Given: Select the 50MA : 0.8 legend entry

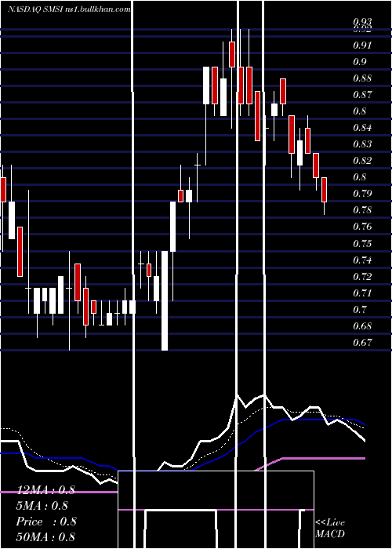Looking at the screenshot, I should click(45, 536).
